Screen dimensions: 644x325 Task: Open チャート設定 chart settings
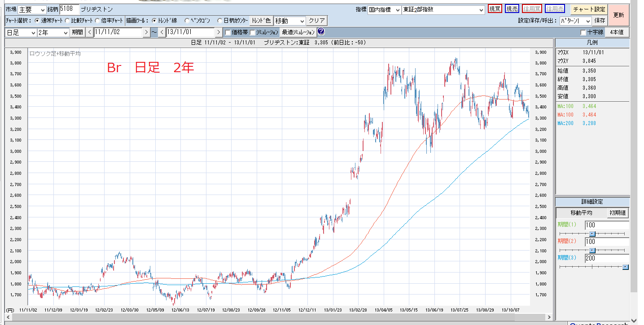589,9
